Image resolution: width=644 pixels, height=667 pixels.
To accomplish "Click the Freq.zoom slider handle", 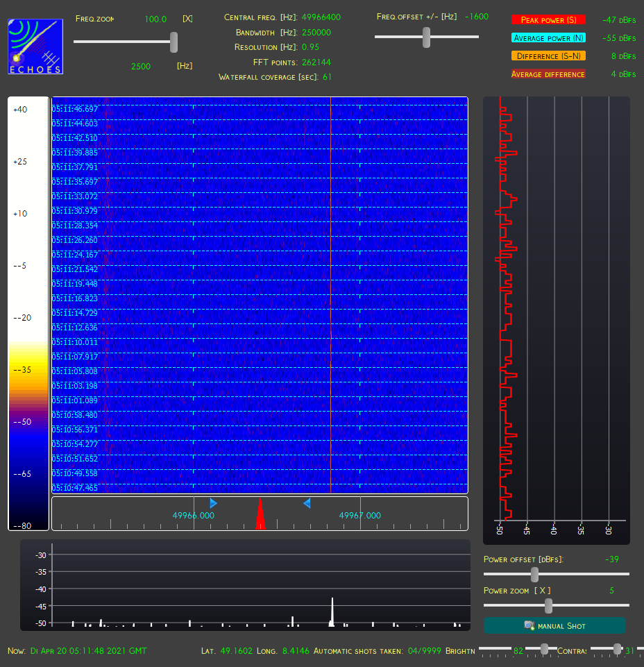I will tap(173, 42).
